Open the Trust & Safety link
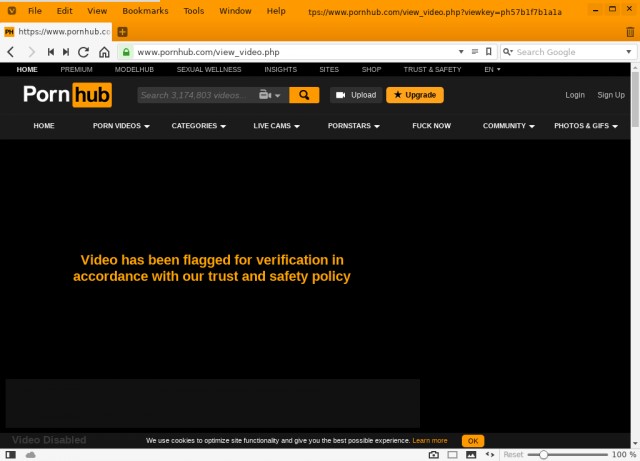The width and height of the screenshot is (640, 461). click(432, 69)
